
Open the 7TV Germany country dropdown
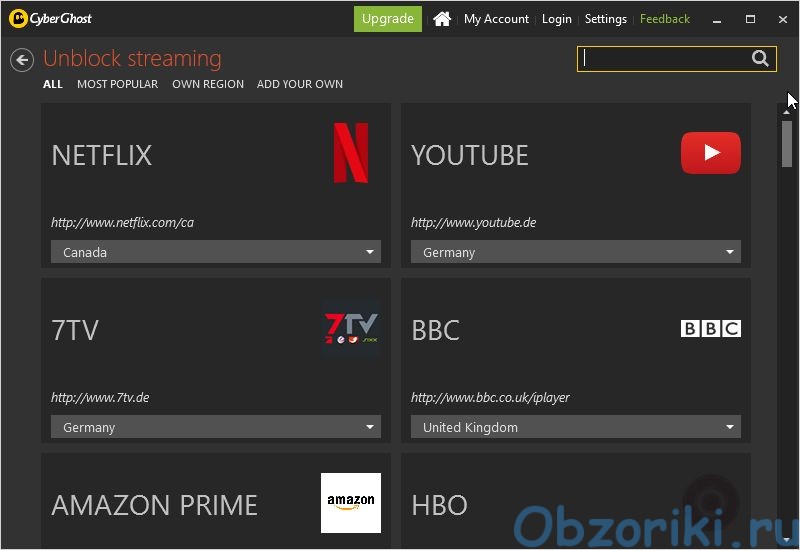[x=216, y=427]
